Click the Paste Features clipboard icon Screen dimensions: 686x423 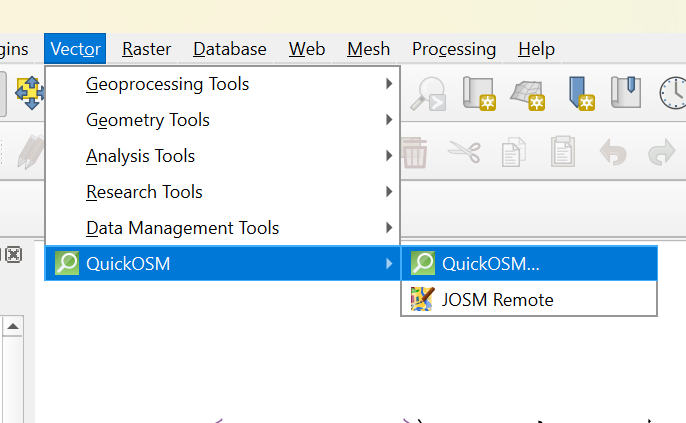(x=563, y=151)
